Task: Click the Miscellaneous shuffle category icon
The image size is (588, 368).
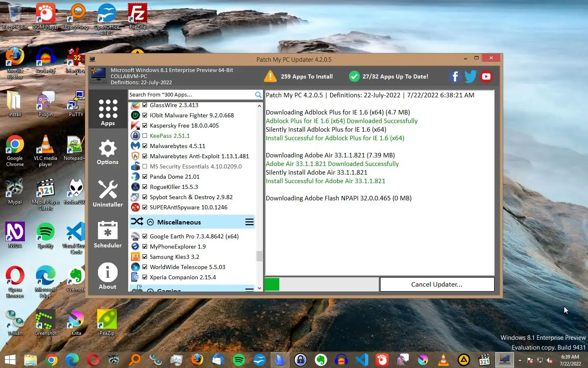Action: click(137, 222)
